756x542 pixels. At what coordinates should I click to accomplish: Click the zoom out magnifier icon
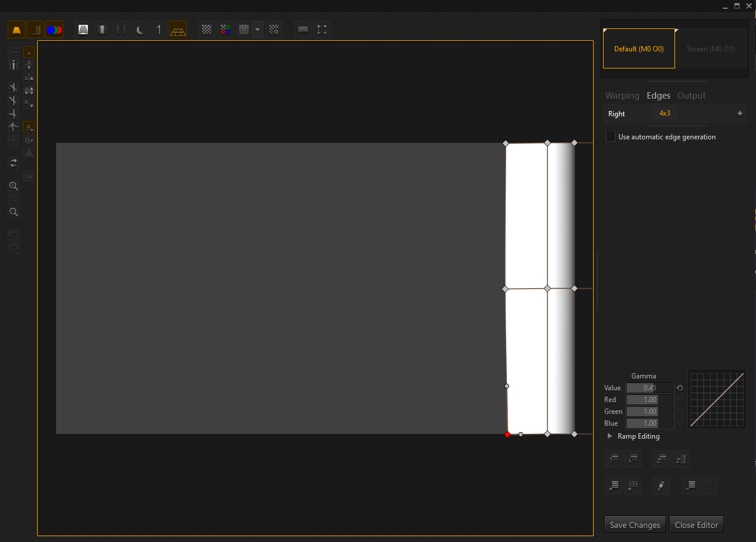14,212
